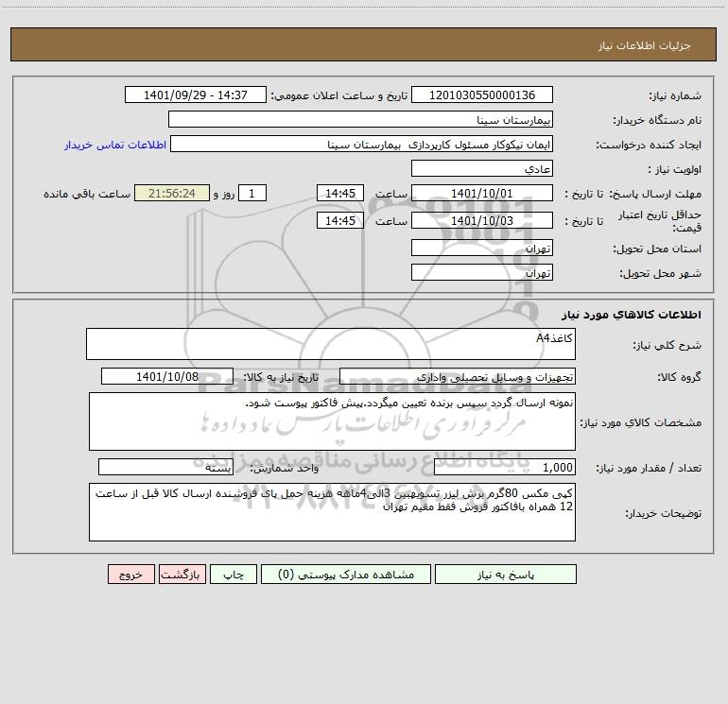Click the label استان محل تحویل

tap(657, 249)
